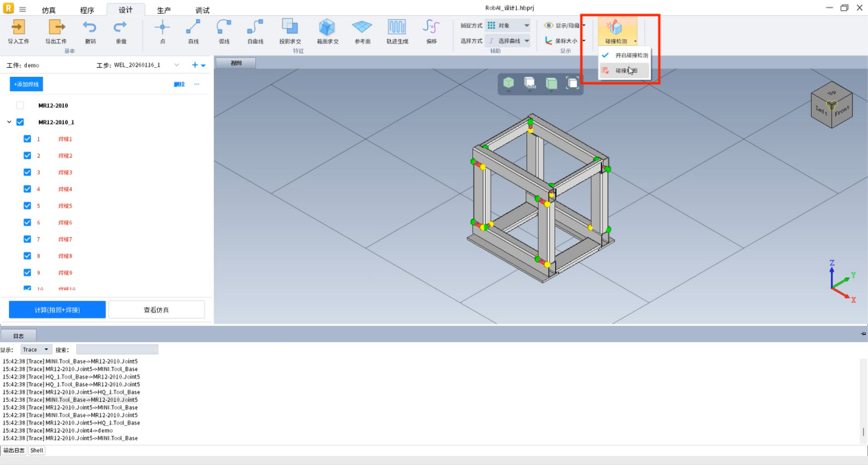Open the 轨迹生成 trajectory generation tool
868x465 pixels.
397,27
